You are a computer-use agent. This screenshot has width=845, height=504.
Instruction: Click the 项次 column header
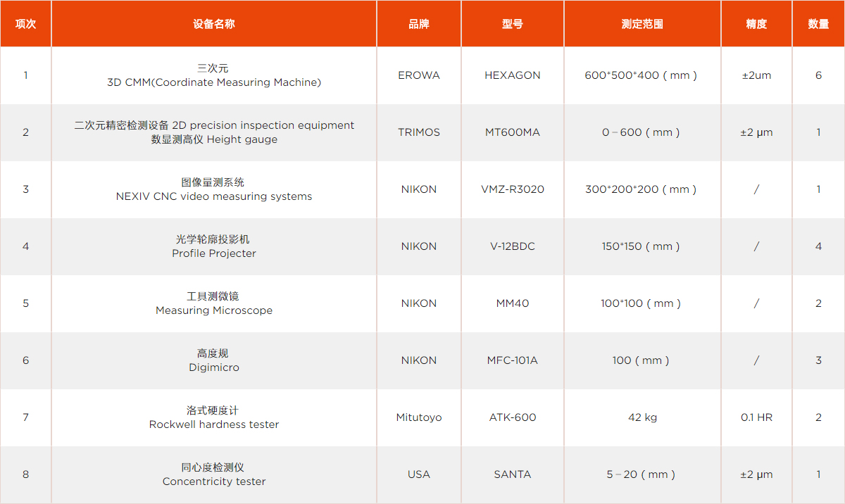[x=25, y=24]
